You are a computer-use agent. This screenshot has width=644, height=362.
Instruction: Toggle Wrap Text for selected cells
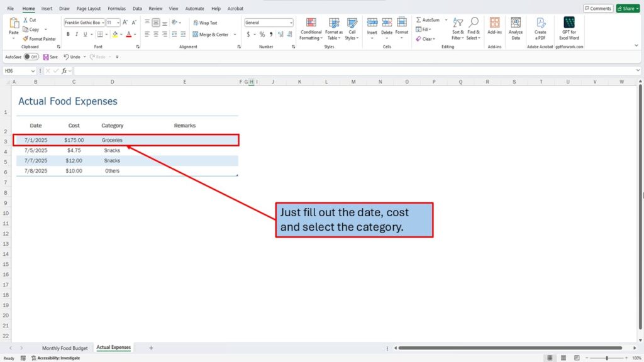(205, 23)
